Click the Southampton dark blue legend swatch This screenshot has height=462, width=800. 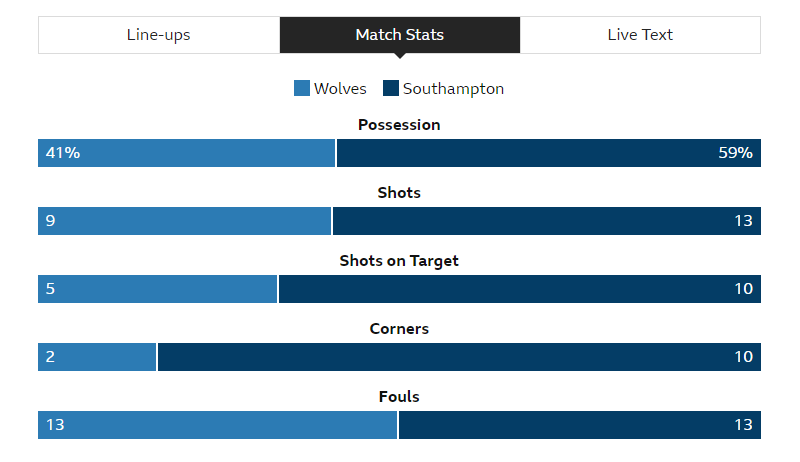coord(390,89)
